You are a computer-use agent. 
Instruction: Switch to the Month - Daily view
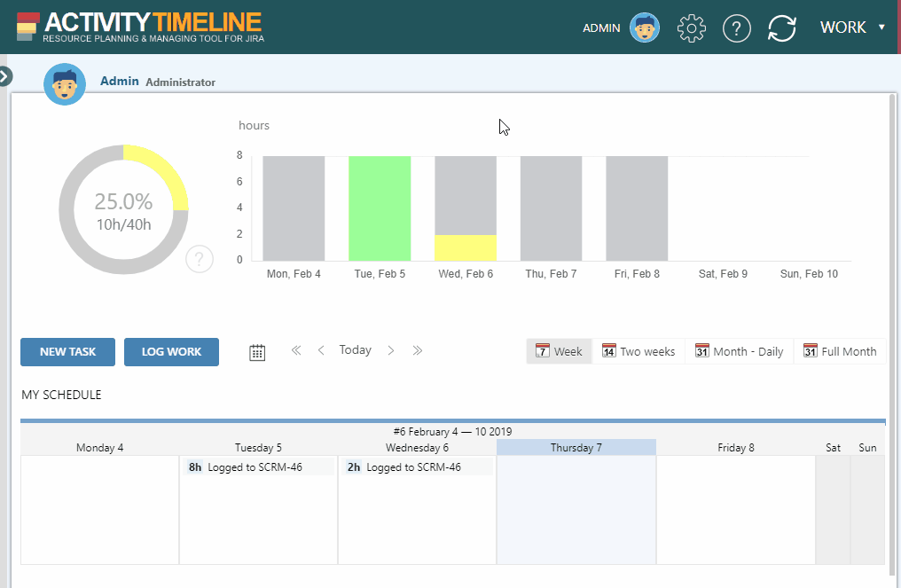[739, 352]
